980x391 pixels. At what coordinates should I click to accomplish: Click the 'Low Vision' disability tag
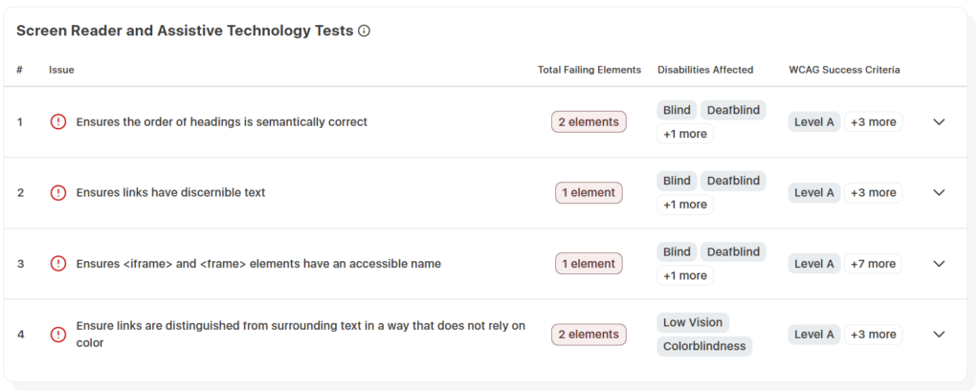tap(694, 322)
